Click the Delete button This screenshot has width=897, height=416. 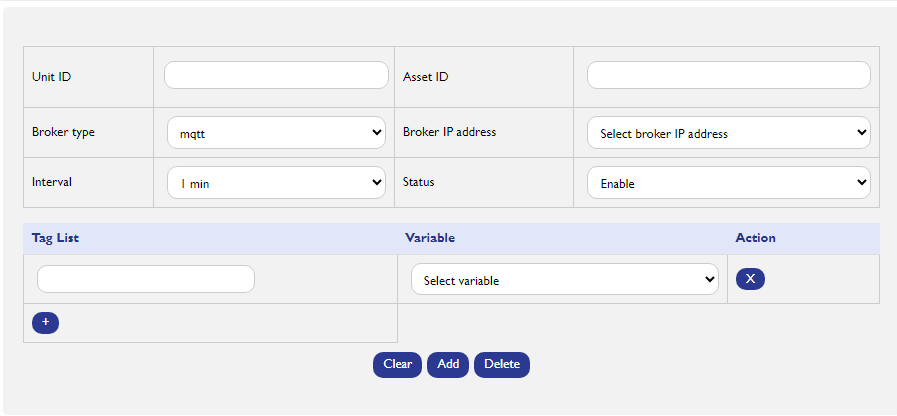[502, 365]
